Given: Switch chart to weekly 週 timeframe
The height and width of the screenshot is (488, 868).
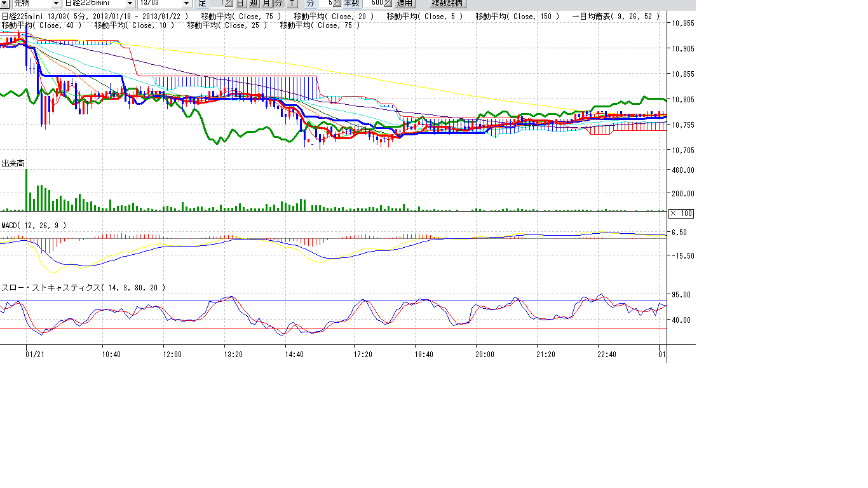Looking at the screenshot, I should click(253, 3).
